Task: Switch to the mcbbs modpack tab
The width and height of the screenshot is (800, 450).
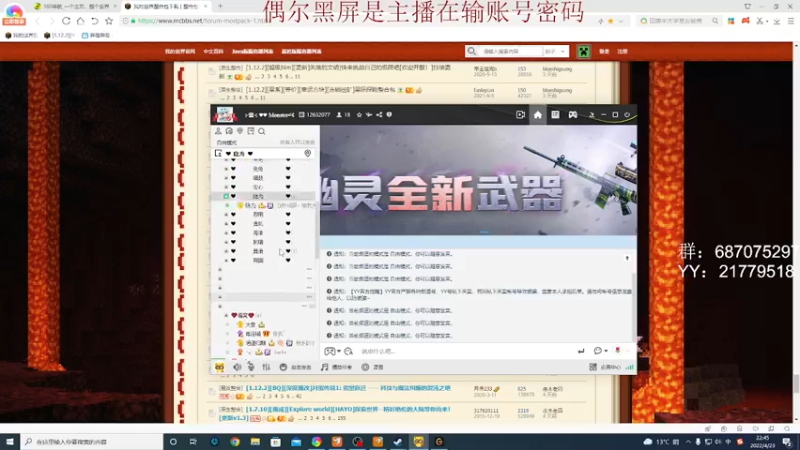Action: tap(165, 6)
